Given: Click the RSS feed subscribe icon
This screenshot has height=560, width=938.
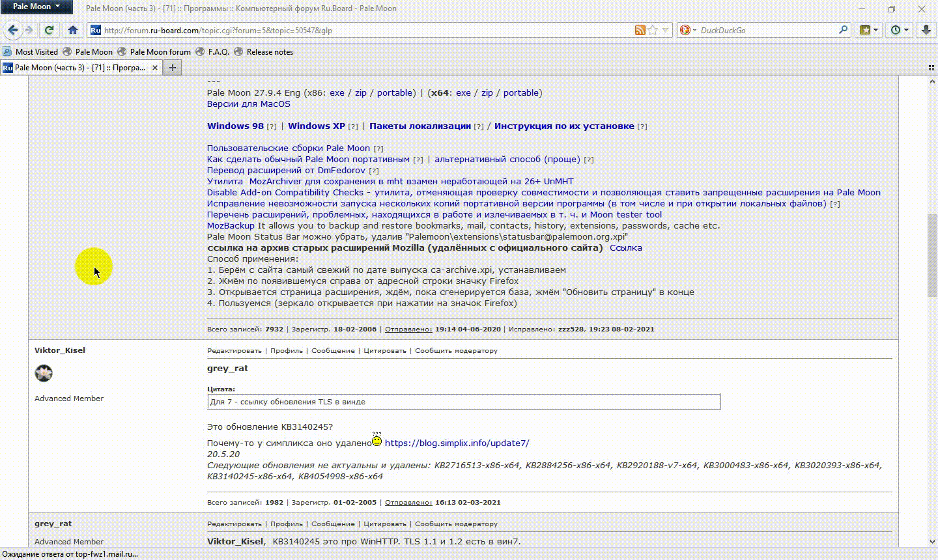Looking at the screenshot, I should coord(640,30).
